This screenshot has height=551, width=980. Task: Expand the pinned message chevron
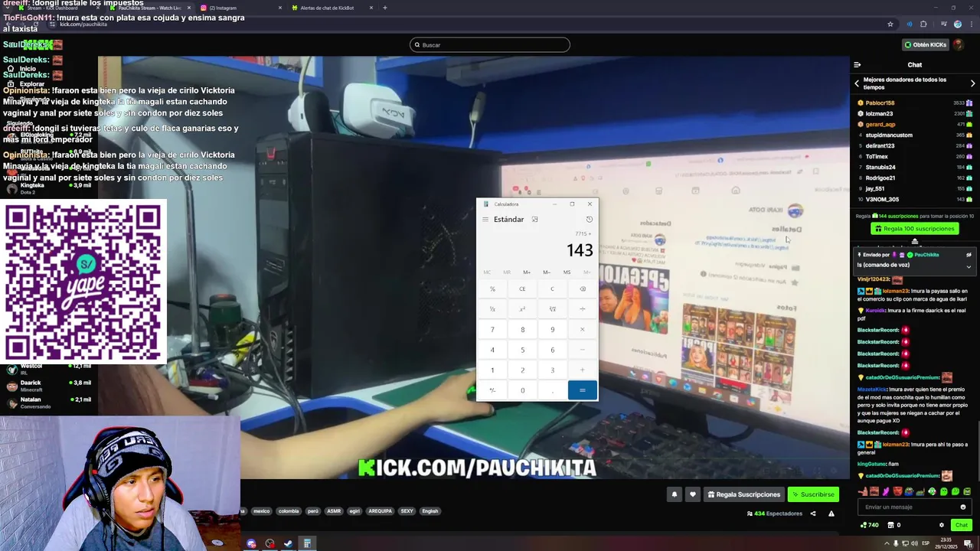tap(969, 266)
